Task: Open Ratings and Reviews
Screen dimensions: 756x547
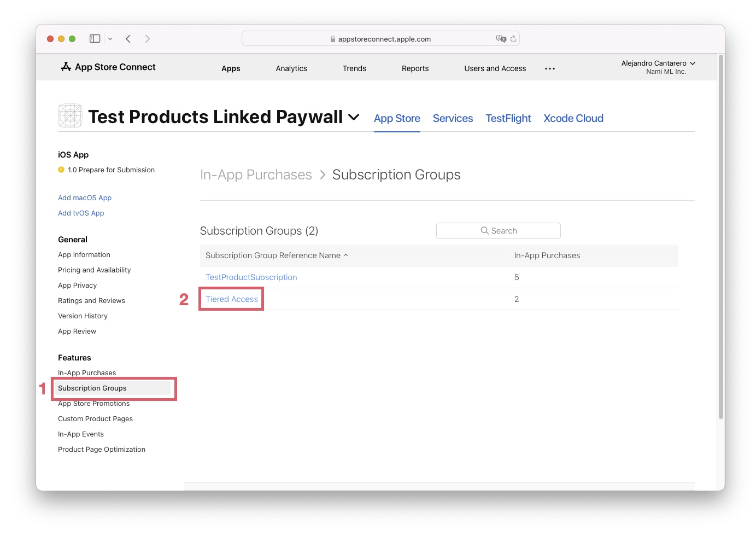Action: coord(91,301)
